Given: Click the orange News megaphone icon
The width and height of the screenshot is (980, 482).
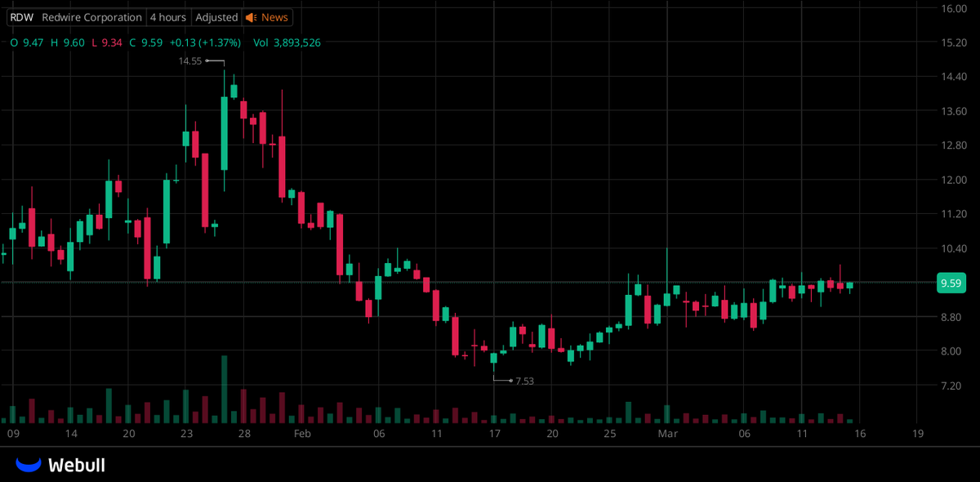Looking at the screenshot, I should point(252,17).
